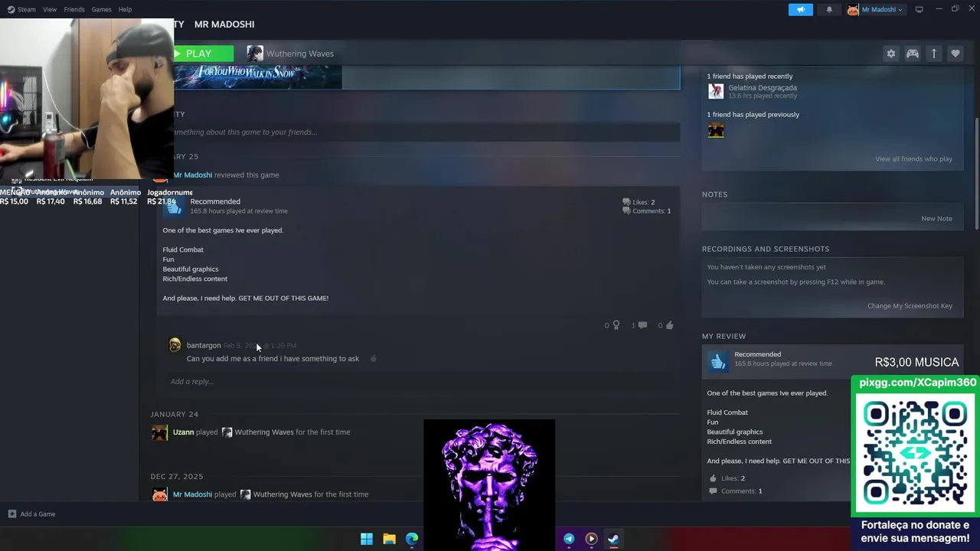Click Change My Screenshot Key

pos(910,306)
